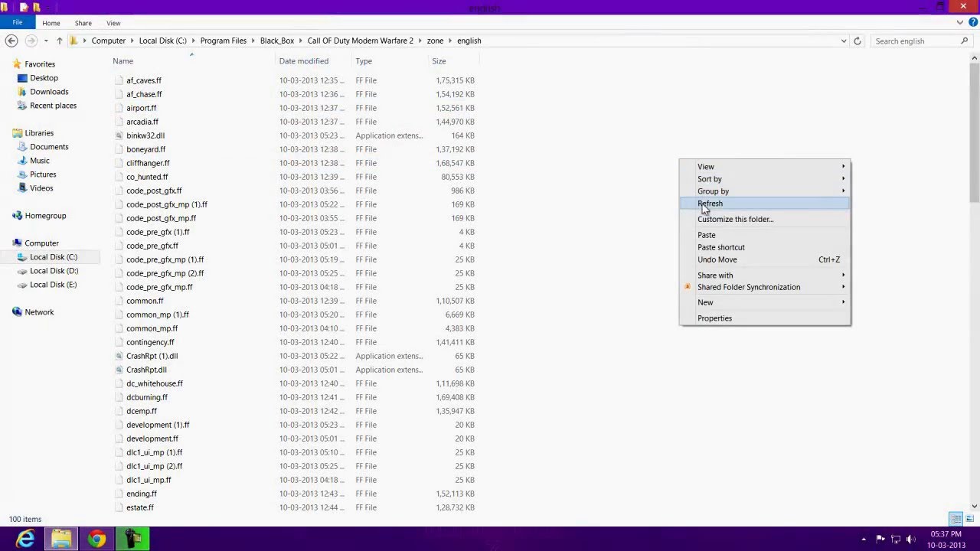
Task: Open the Share ribbon tab
Action: [83, 23]
